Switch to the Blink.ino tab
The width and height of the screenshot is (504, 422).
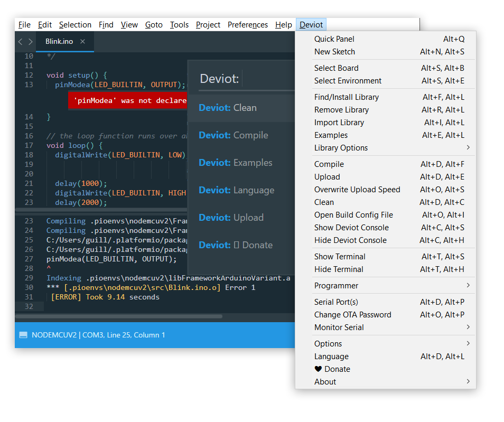click(59, 42)
